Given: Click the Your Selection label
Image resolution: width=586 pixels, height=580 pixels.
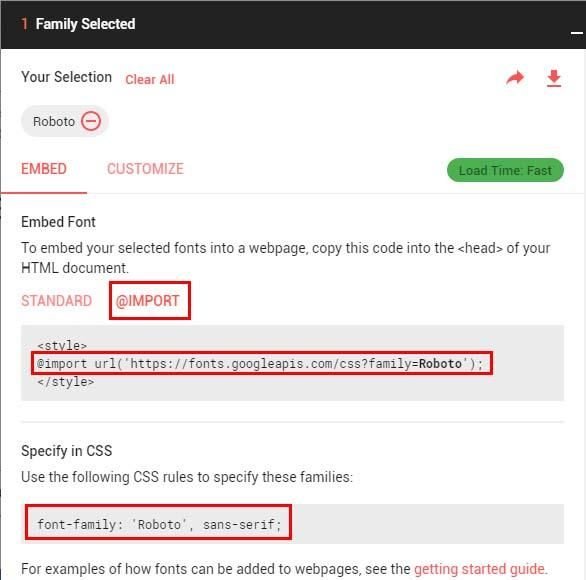Looking at the screenshot, I should pyautogui.click(x=67, y=77).
